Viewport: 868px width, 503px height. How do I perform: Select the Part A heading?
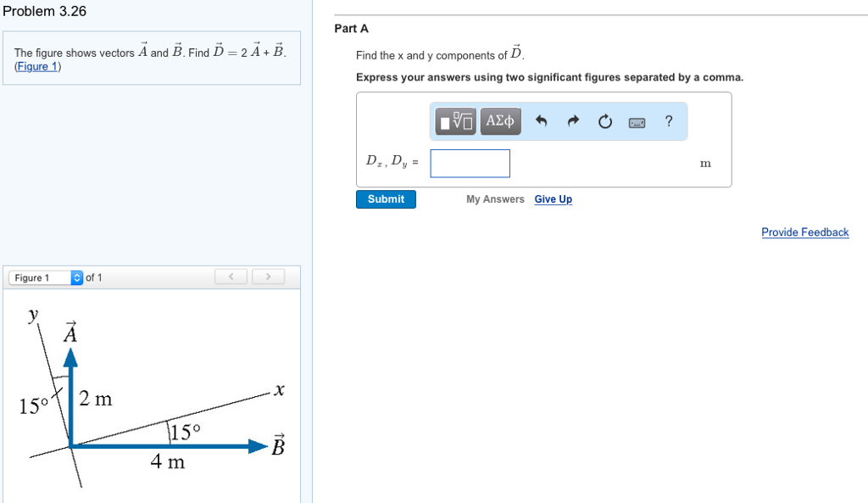(351, 28)
